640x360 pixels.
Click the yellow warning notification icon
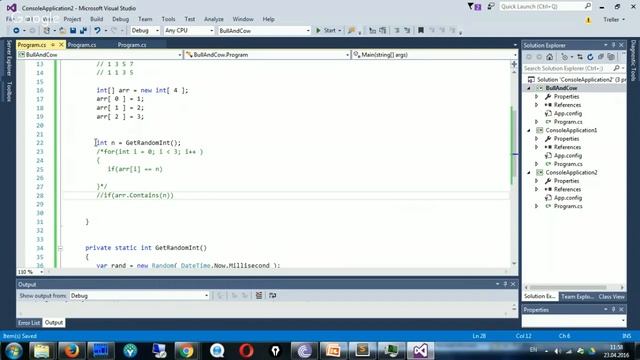click(588, 20)
